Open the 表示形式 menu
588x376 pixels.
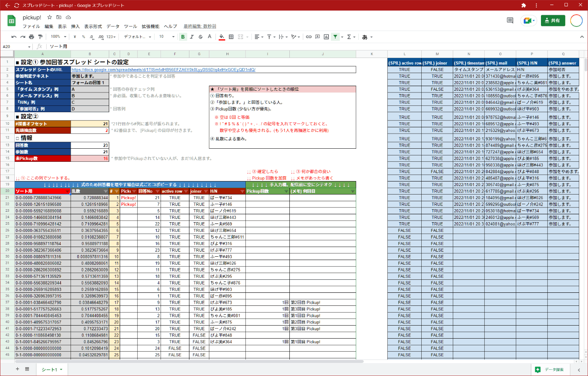pos(93,26)
